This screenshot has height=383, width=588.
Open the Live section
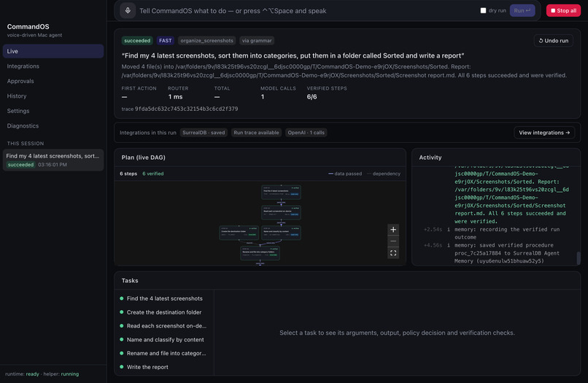pos(53,51)
